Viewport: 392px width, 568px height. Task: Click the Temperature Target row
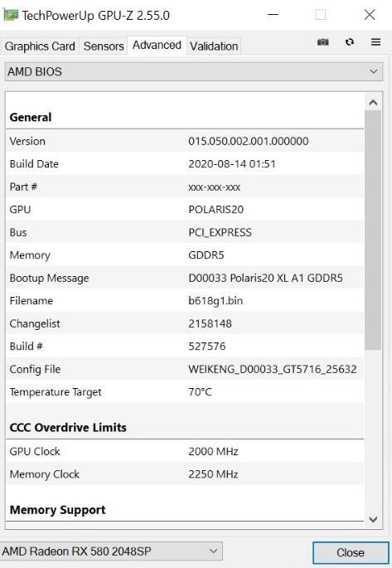click(185, 392)
